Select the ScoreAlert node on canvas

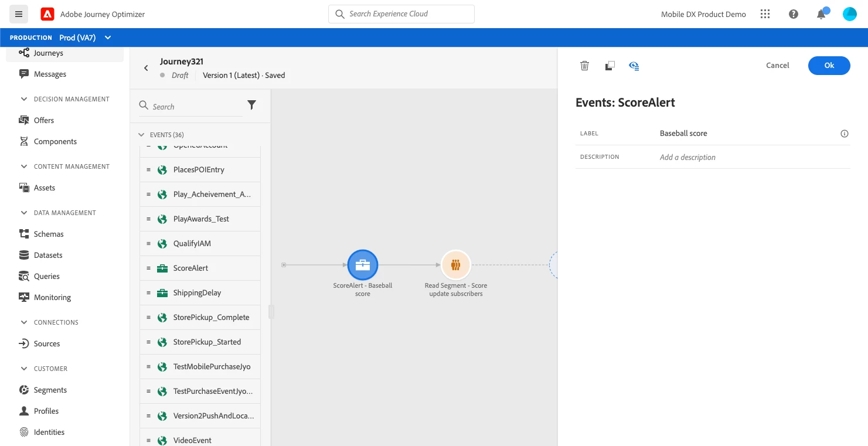(x=363, y=265)
